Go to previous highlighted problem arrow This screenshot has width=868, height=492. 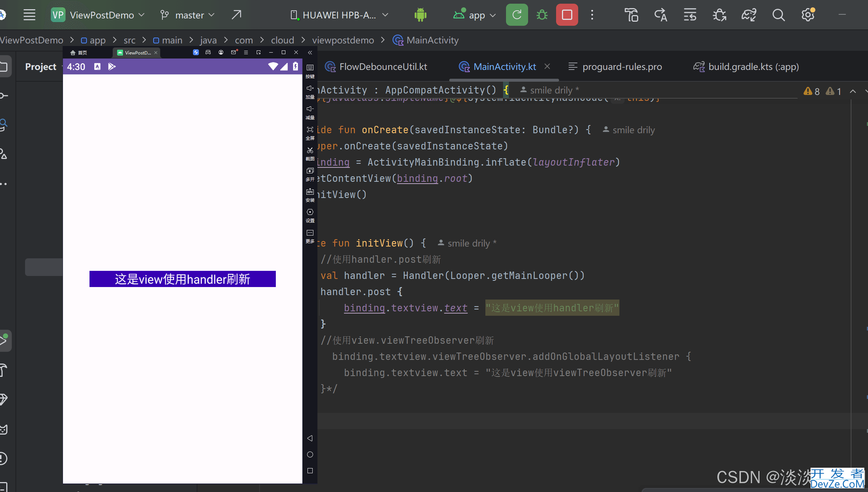(853, 91)
